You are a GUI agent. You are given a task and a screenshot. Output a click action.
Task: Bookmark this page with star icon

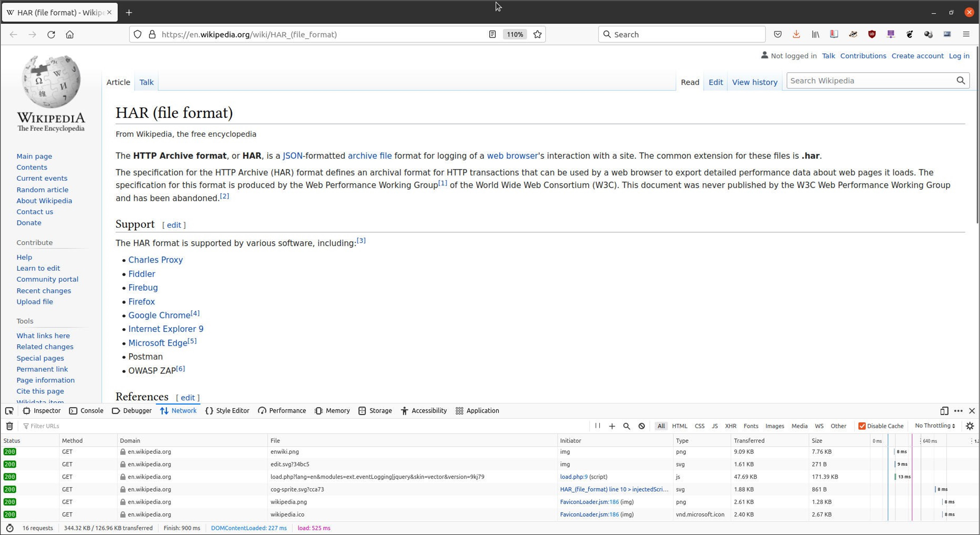pos(537,35)
